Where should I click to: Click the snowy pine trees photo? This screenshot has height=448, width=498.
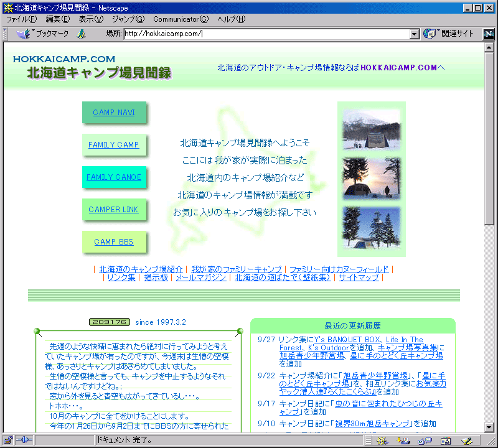tap(371, 227)
